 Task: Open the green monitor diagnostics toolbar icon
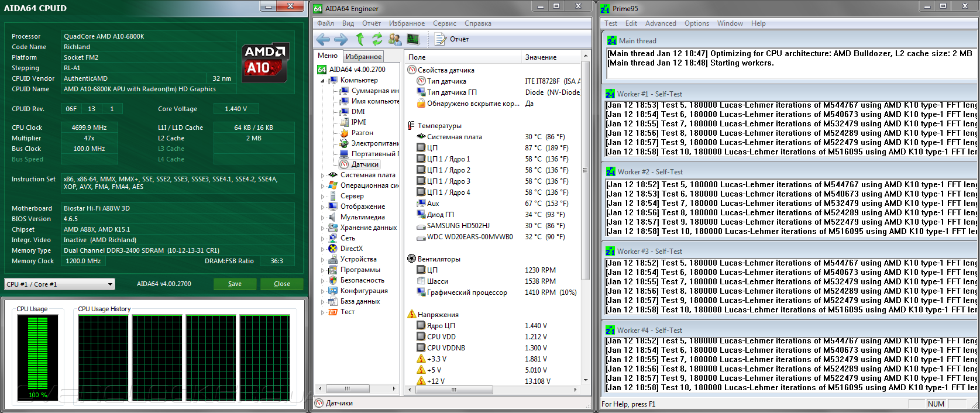click(413, 39)
